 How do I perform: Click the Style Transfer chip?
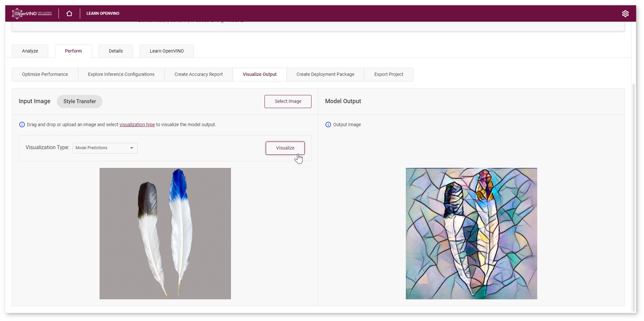[80, 101]
